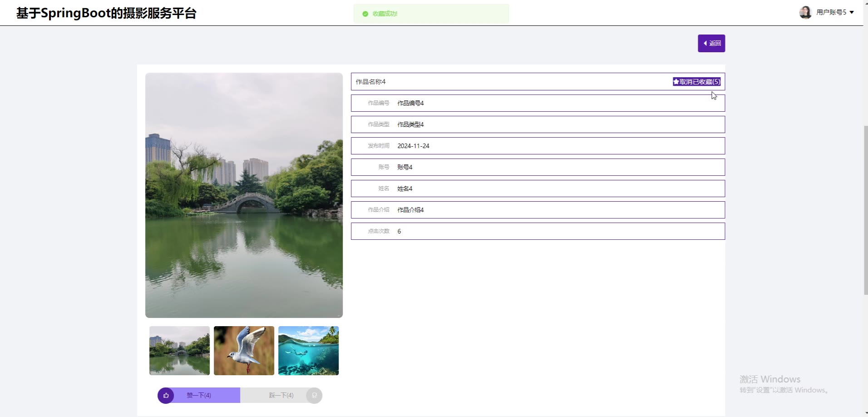Click the 发布时间 date 2024-11-24

pyautogui.click(x=413, y=146)
